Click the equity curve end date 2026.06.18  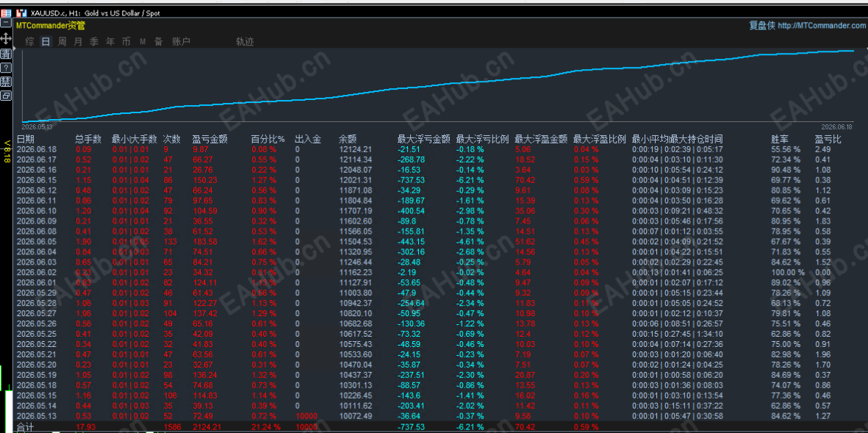[836, 126]
